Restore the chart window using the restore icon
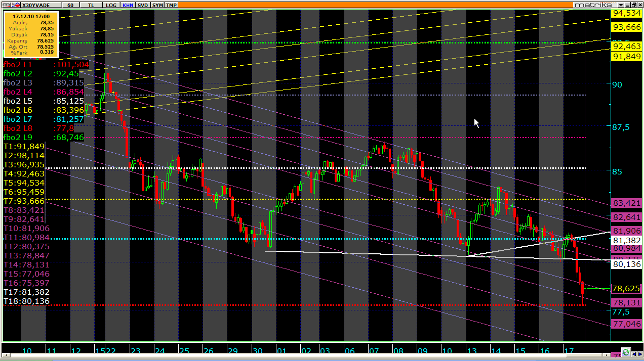Image resolution: width=644 pixels, height=361 pixels. pyautogui.click(x=633, y=5)
